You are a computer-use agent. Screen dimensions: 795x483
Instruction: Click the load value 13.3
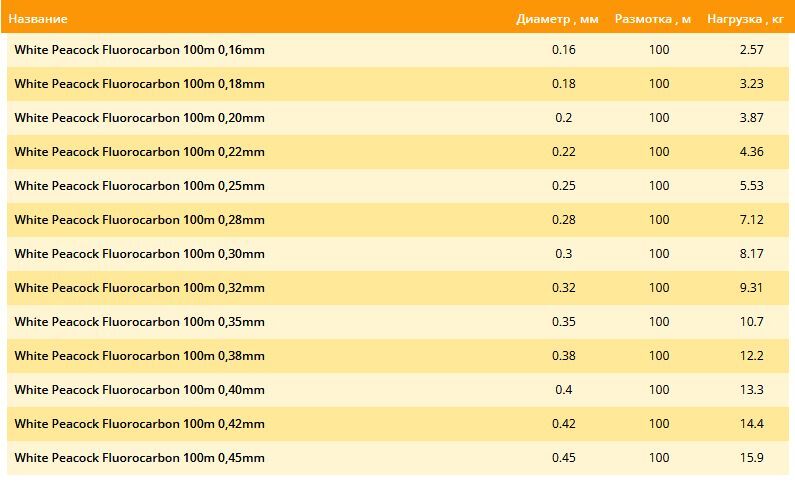pos(751,389)
